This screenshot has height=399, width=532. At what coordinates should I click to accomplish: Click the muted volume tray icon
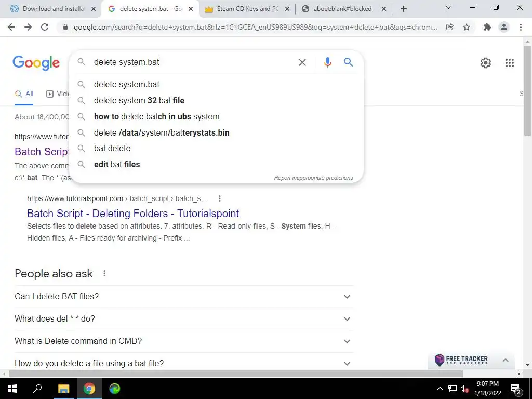point(464,389)
